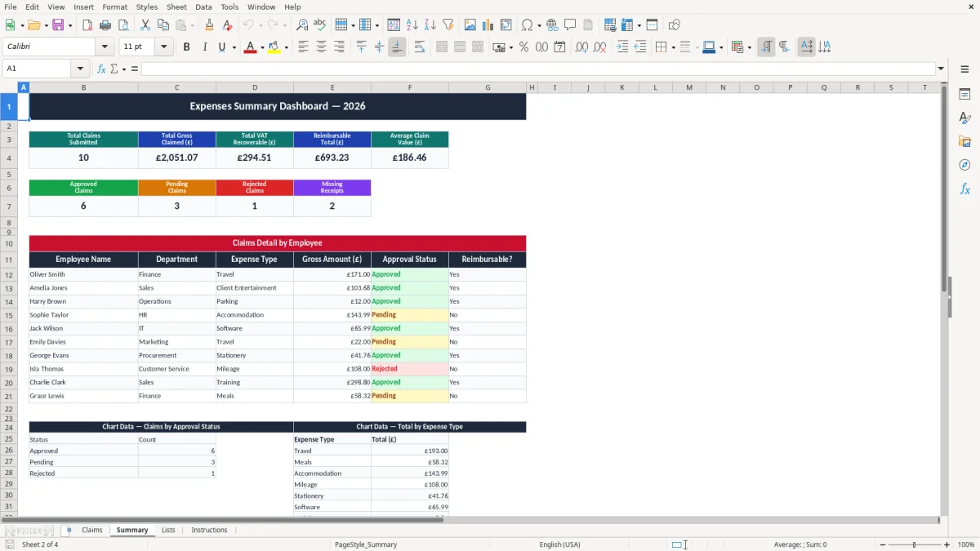Viewport: 980px width, 551px height.
Task: Open Find & Replace tool
Action: point(302,25)
